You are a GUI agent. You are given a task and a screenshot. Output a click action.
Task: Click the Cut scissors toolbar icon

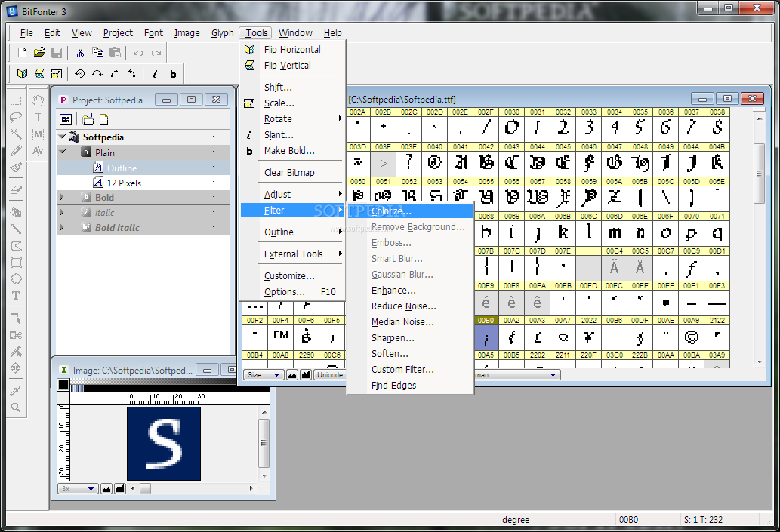(80, 52)
